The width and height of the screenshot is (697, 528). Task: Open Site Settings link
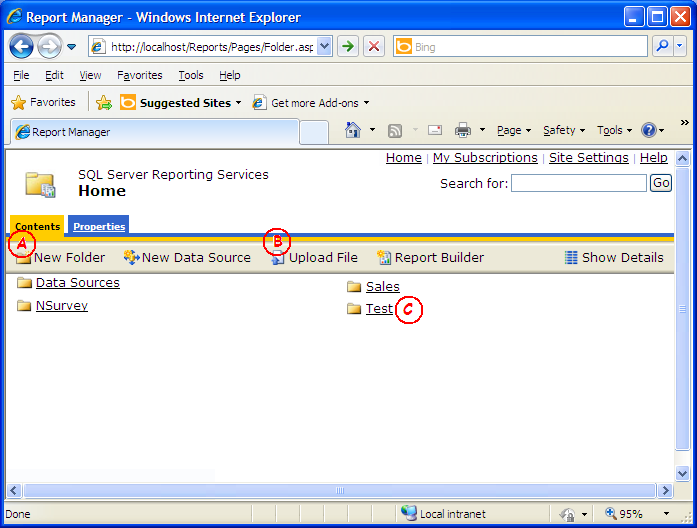pos(589,157)
